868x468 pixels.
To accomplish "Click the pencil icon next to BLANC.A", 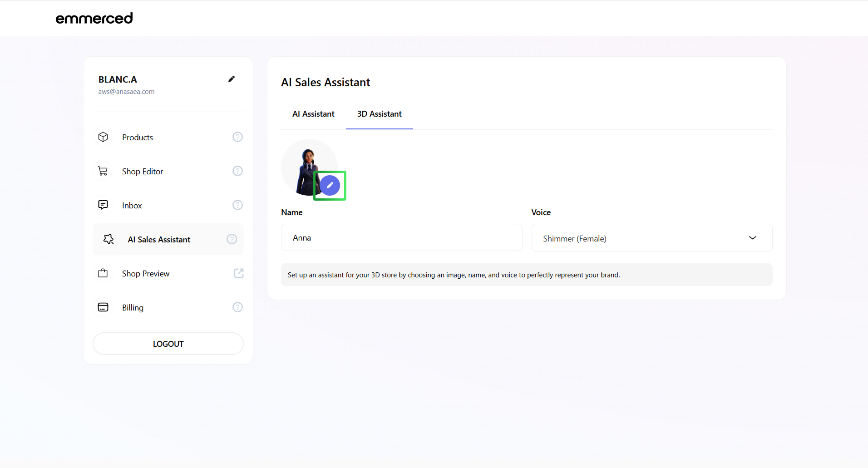I will pyautogui.click(x=232, y=79).
